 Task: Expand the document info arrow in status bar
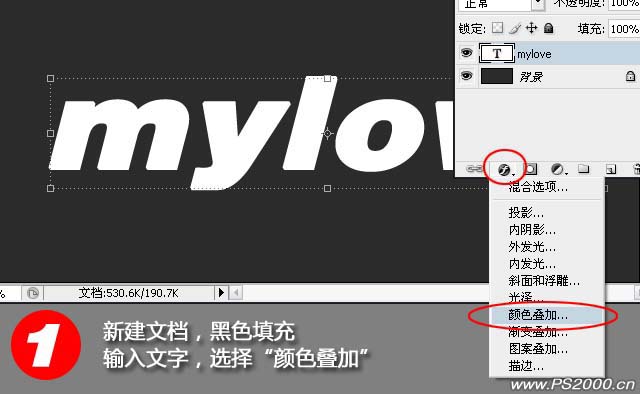click(x=221, y=292)
